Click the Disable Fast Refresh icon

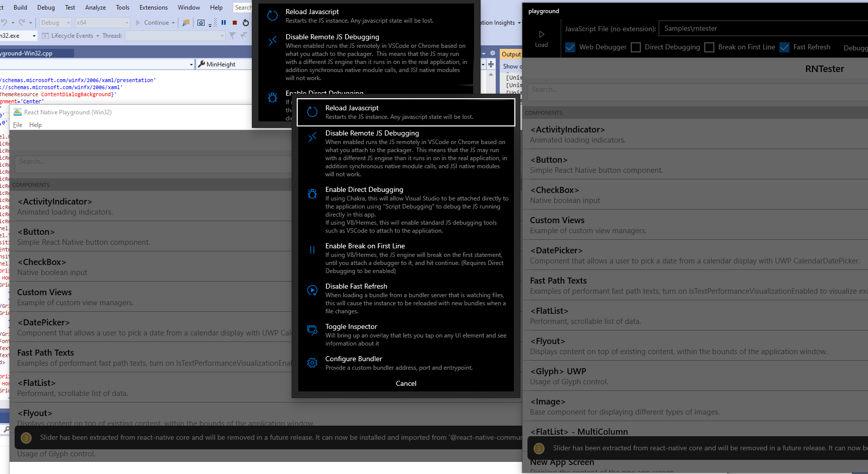point(312,290)
